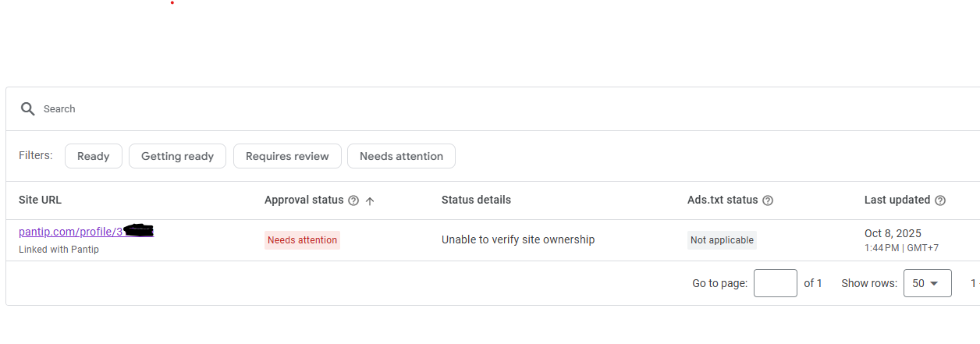Click the Status details column header
The width and height of the screenshot is (980, 344).
pyautogui.click(x=476, y=200)
